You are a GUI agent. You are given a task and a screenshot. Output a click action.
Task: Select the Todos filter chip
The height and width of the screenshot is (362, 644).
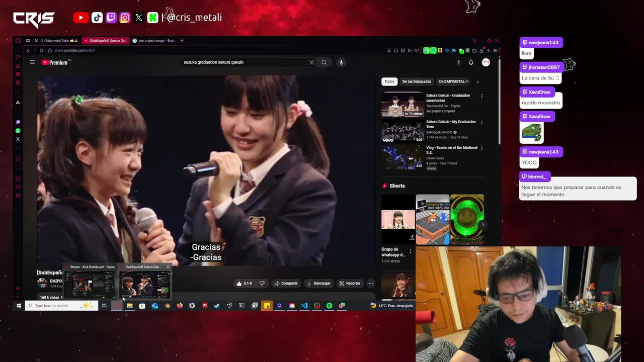tap(389, 81)
